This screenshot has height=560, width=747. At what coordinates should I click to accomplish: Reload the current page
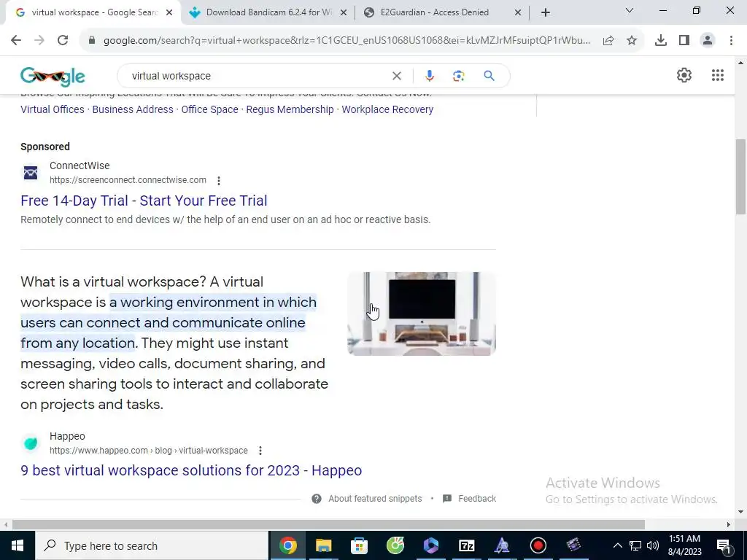coord(63,41)
